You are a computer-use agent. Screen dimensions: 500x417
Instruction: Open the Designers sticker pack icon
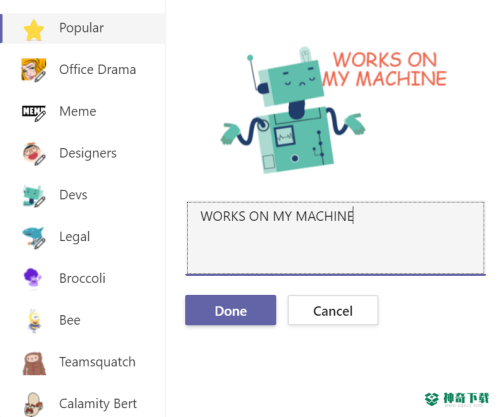[x=34, y=154]
